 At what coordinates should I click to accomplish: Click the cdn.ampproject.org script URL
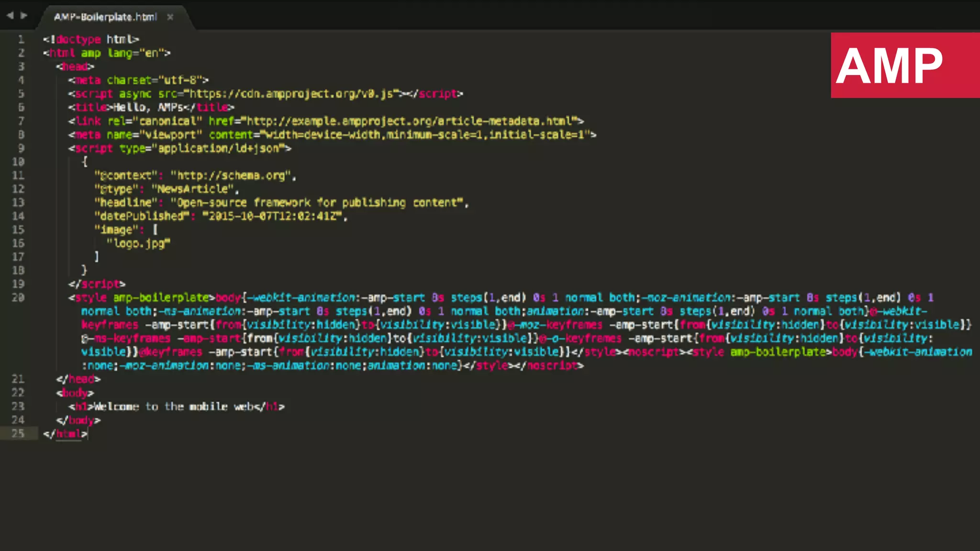(x=292, y=94)
